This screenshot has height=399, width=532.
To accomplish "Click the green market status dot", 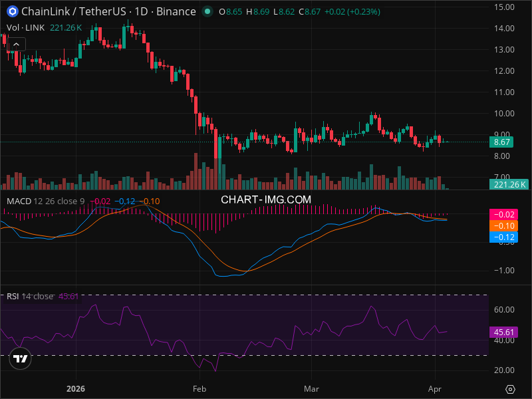I will pyautogui.click(x=207, y=12).
